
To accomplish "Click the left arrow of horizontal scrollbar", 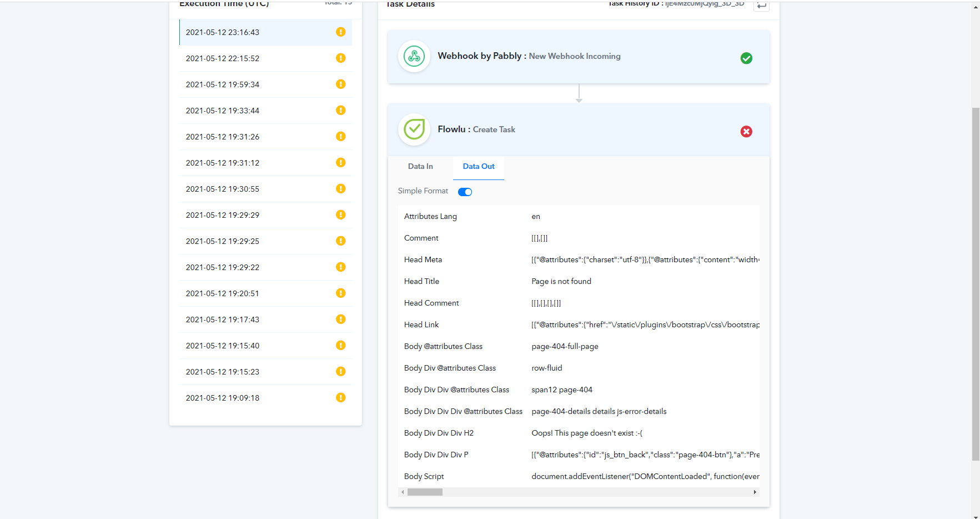I will (x=403, y=492).
